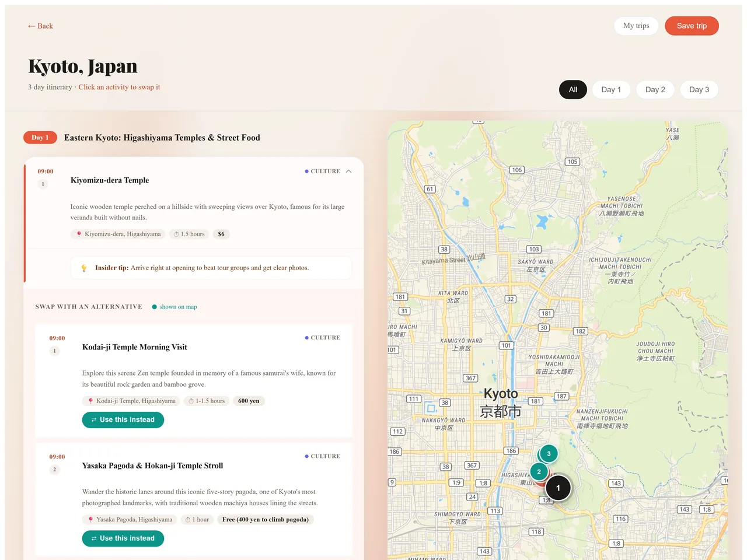This screenshot has height=560, width=747.
Task: Go back using the Back link
Action: tap(40, 26)
